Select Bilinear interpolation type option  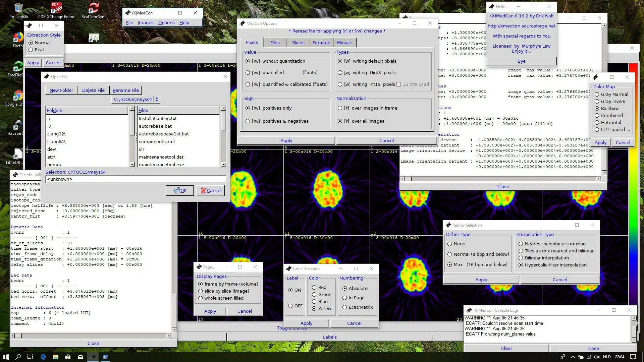click(x=521, y=258)
